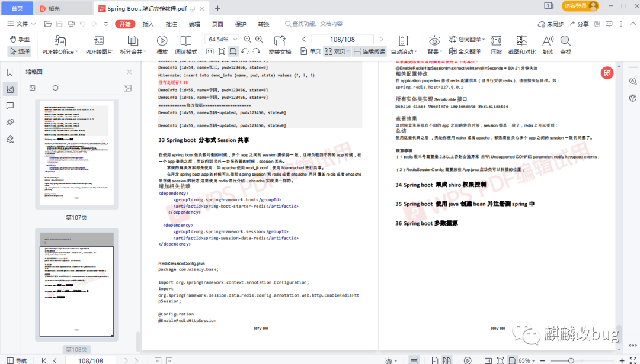The height and width of the screenshot is (364, 640).
Task: Zoom out with minus magnifier
Action: click(x=247, y=39)
